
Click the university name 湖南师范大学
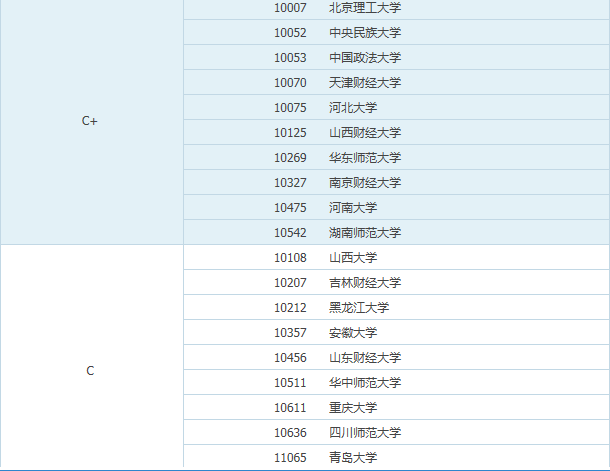[365, 233]
